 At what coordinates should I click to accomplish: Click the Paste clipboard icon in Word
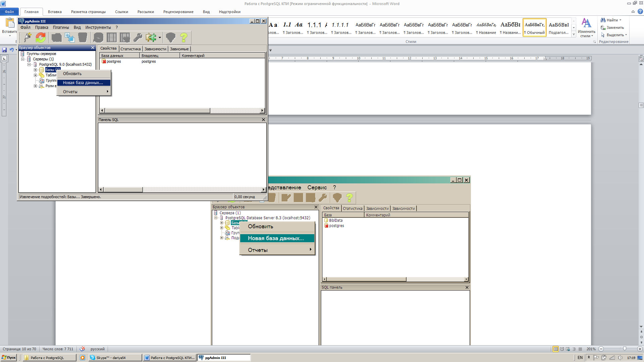click(x=10, y=23)
